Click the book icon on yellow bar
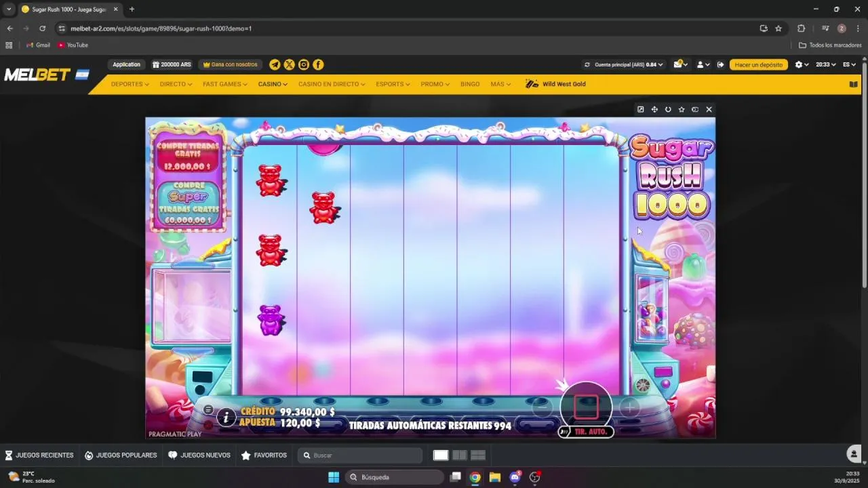Image resolution: width=868 pixels, height=488 pixels. [x=854, y=85]
